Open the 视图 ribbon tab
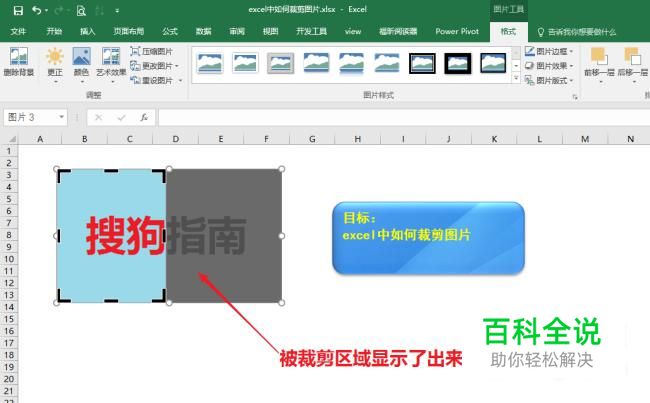Viewport: 650px width, 403px height. (x=270, y=32)
